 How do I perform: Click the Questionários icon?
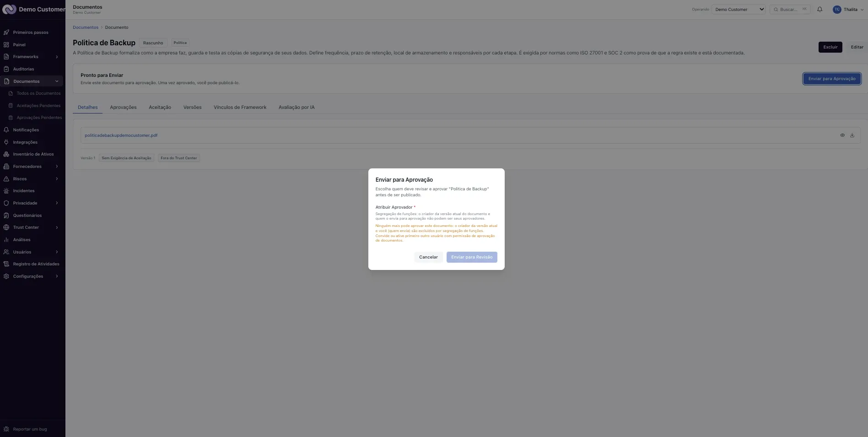point(6,216)
